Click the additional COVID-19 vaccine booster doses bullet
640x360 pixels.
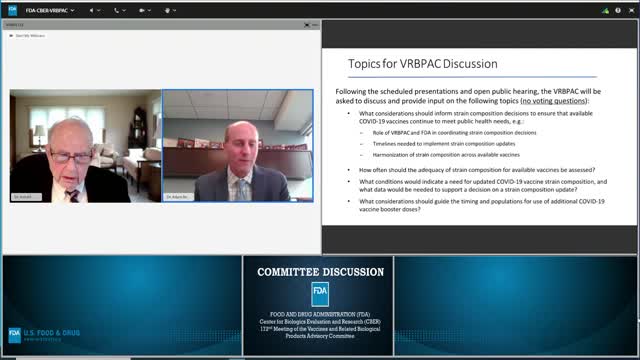click(482, 205)
